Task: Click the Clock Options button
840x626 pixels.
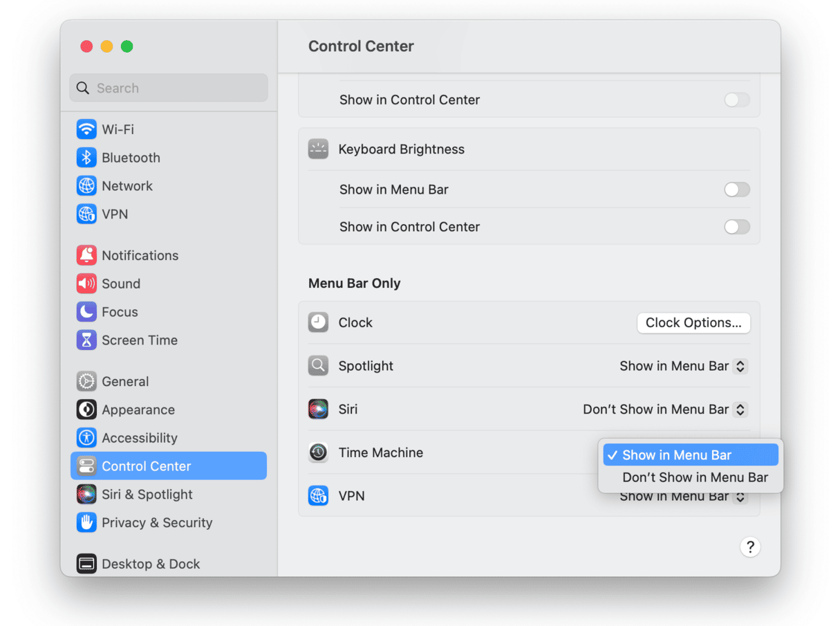Action: [x=693, y=322]
